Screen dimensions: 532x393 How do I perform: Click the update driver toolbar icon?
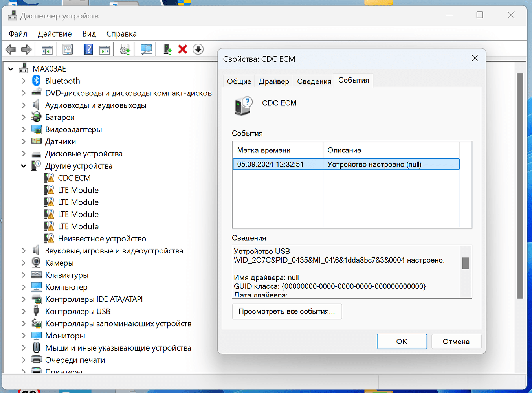(168, 50)
